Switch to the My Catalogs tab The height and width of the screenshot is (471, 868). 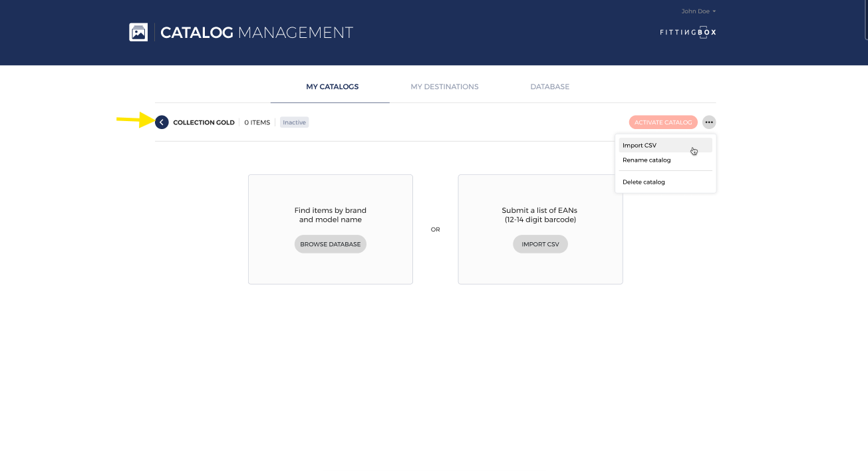(332, 86)
